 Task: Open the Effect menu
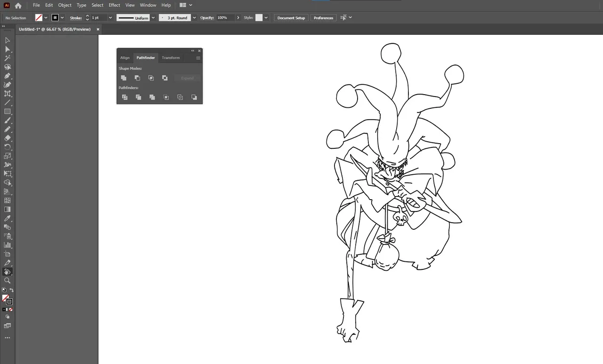point(114,5)
